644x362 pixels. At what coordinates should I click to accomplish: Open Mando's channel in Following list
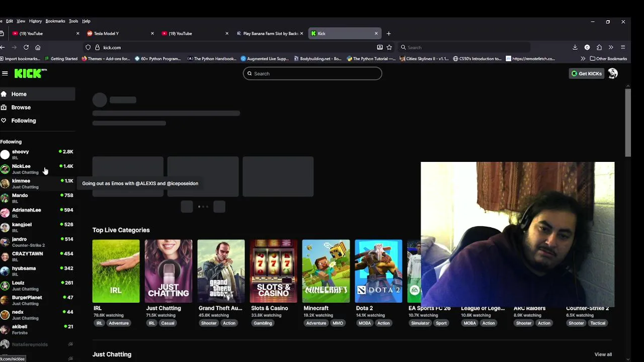pos(38,198)
